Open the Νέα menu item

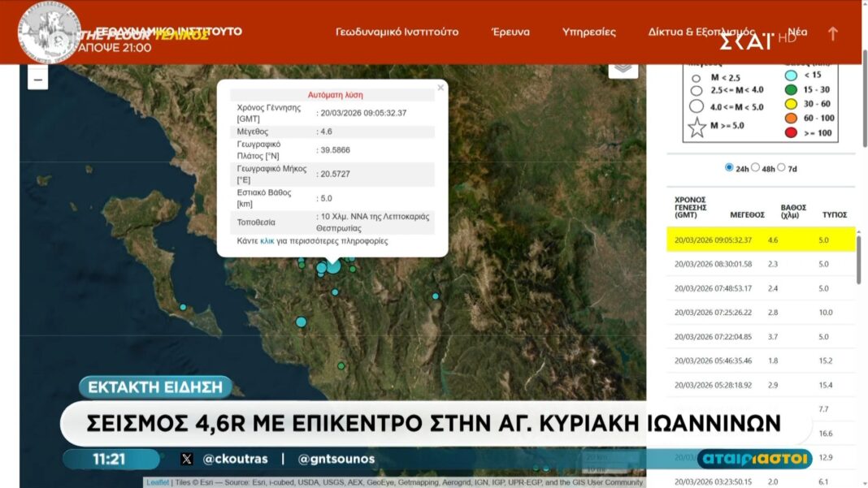[x=797, y=32]
